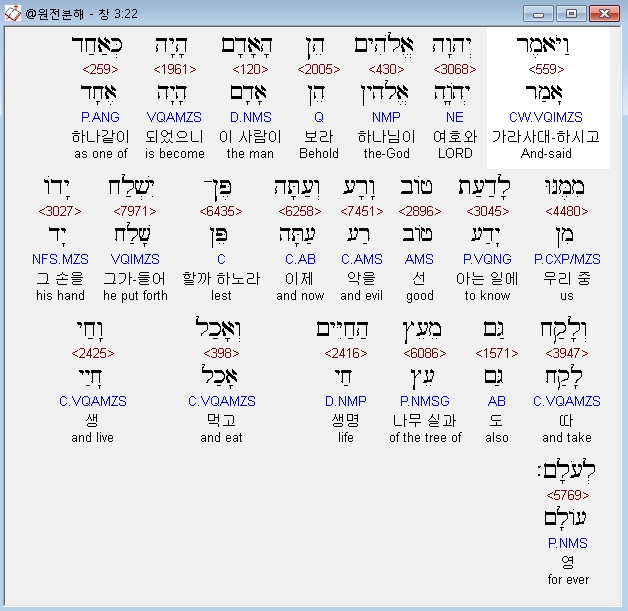This screenshot has width=628, height=611.
Task: Close the 원전분해 window
Action: point(604,14)
